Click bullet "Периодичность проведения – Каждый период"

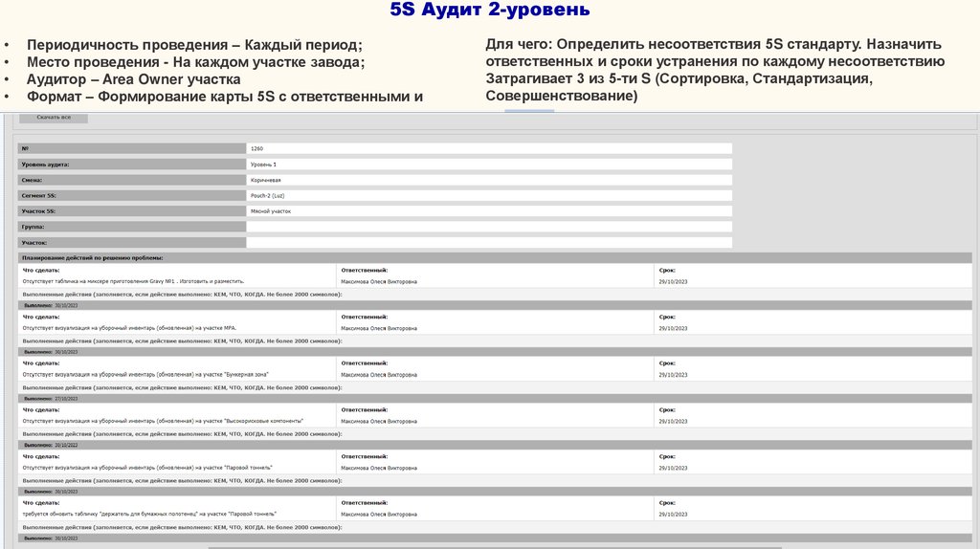point(194,45)
